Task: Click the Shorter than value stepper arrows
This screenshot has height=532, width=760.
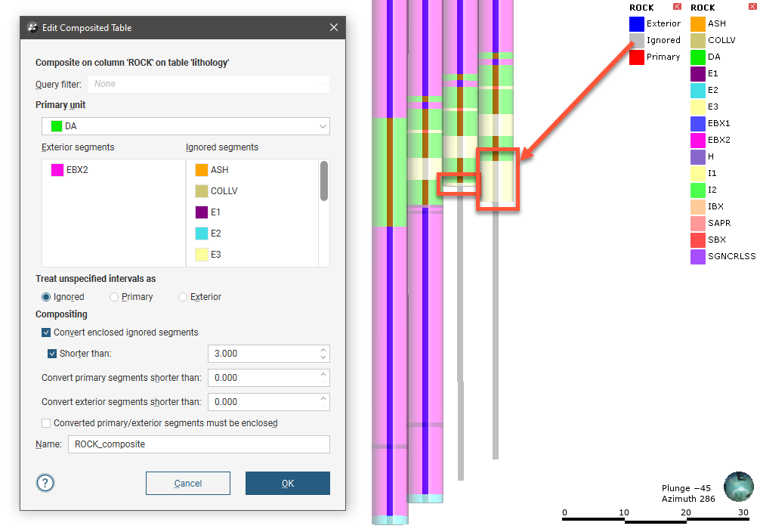Action: click(x=323, y=354)
